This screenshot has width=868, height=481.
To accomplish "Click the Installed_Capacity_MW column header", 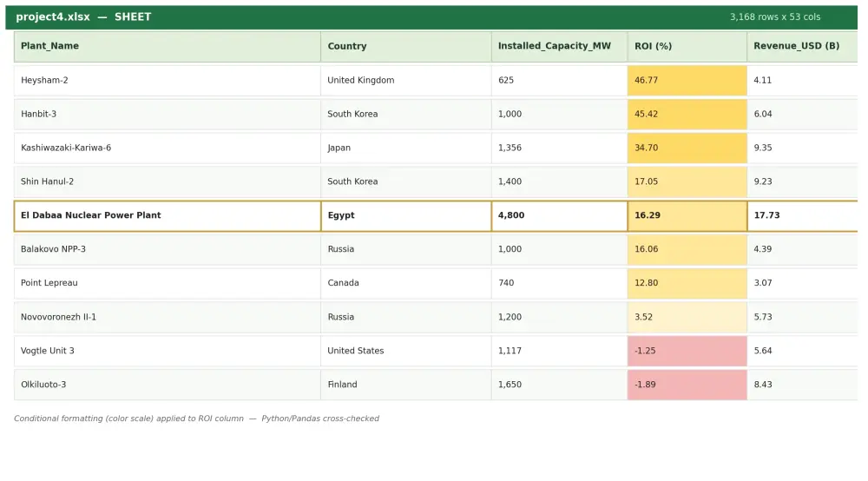I will [559, 47].
